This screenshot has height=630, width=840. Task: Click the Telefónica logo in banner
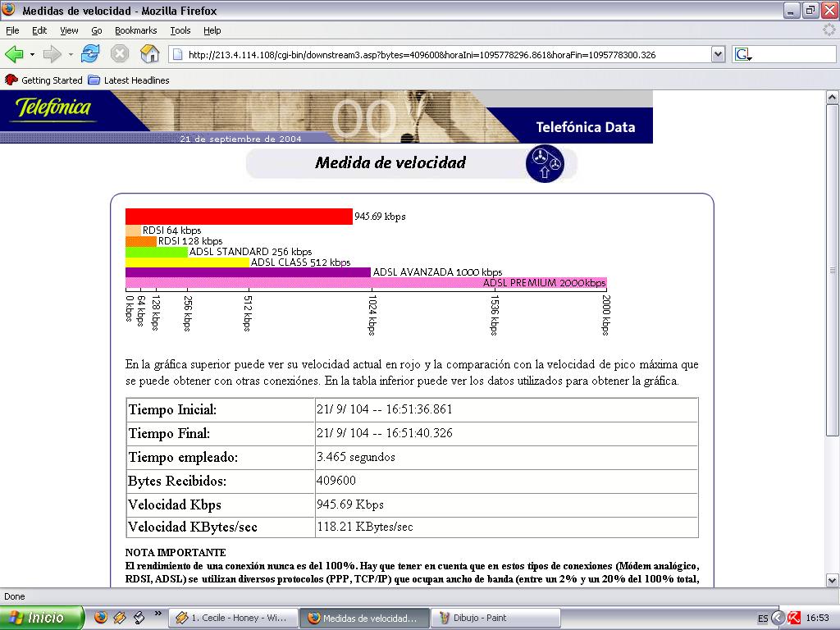[53, 108]
